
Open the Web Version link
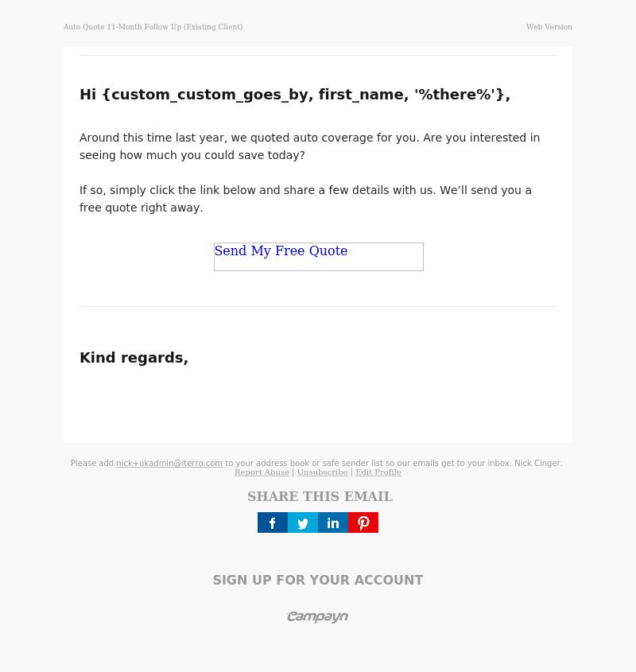pos(549,26)
